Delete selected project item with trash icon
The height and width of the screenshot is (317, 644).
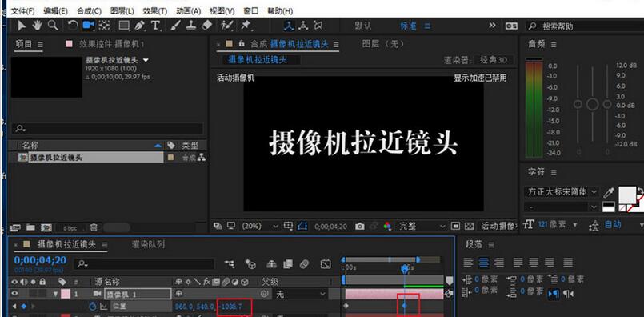[x=94, y=227]
